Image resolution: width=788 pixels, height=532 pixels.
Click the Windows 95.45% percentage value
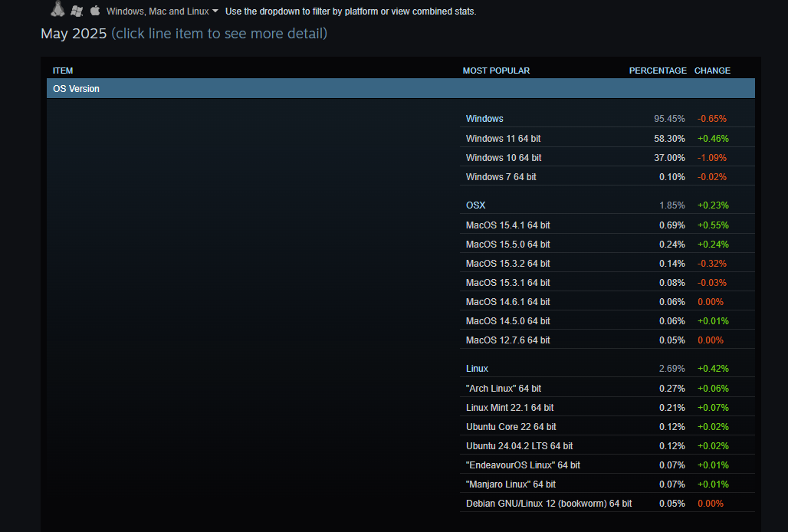[x=669, y=119]
